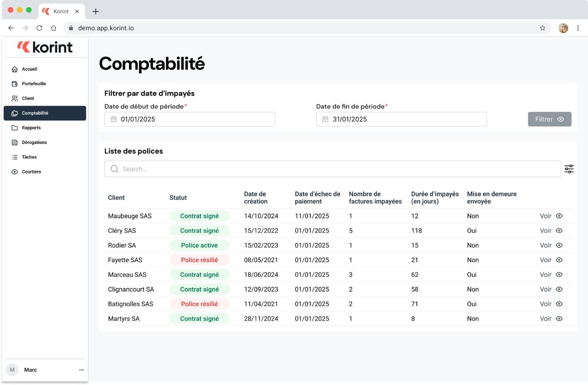Click the Marceau SAS client name

127,275
